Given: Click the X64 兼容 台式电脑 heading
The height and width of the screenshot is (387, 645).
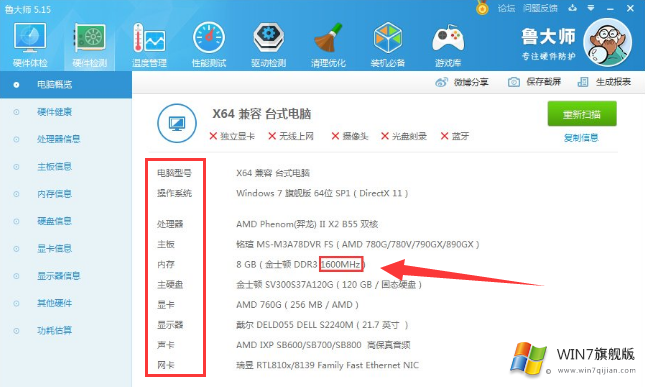Looking at the screenshot, I should point(262,114).
